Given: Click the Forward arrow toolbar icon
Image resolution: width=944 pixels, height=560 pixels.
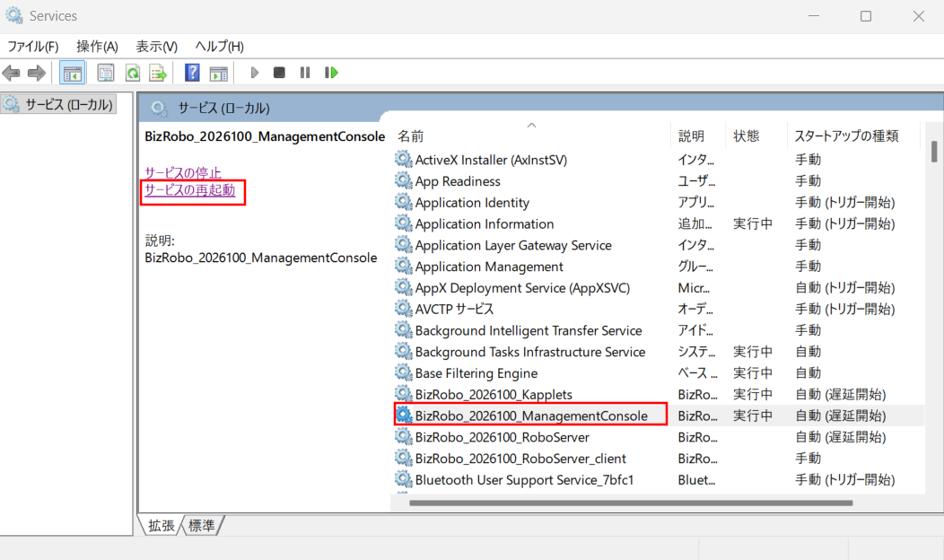Looking at the screenshot, I should [x=37, y=73].
